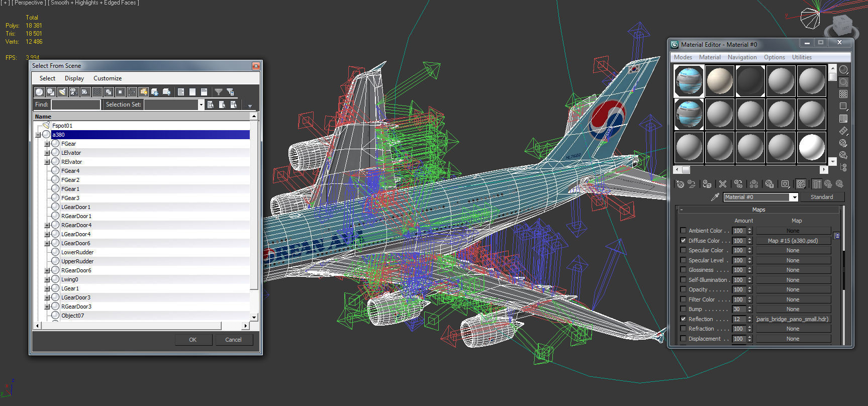868x406 pixels.
Task: Enable Self-Illumination map checkbox
Action: point(683,279)
